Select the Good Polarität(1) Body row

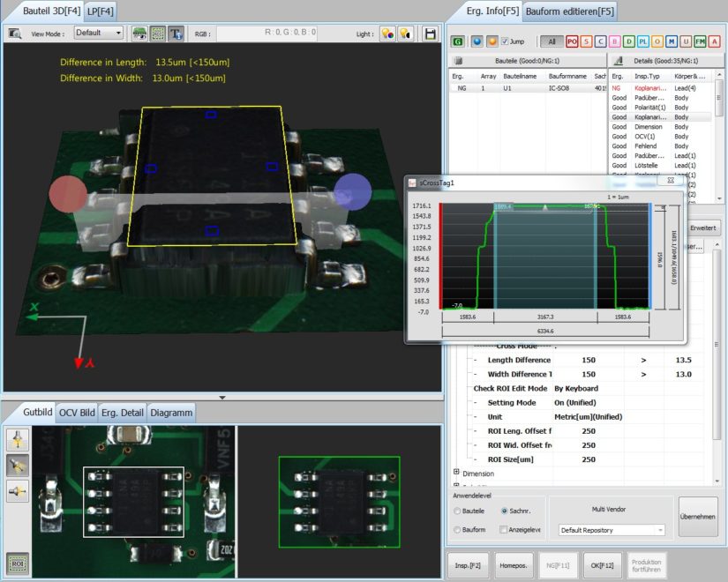[662, 108]
